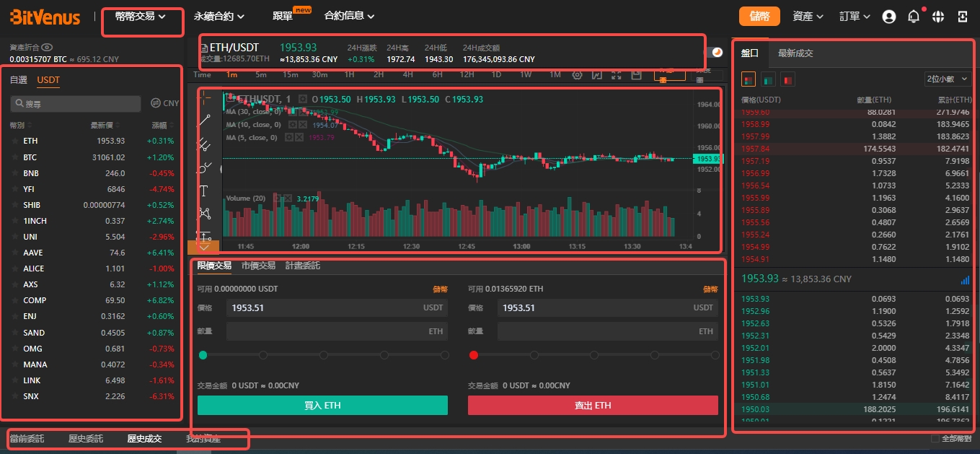
Task: Click the search magnifier in coin search
Action: point(19,104)
